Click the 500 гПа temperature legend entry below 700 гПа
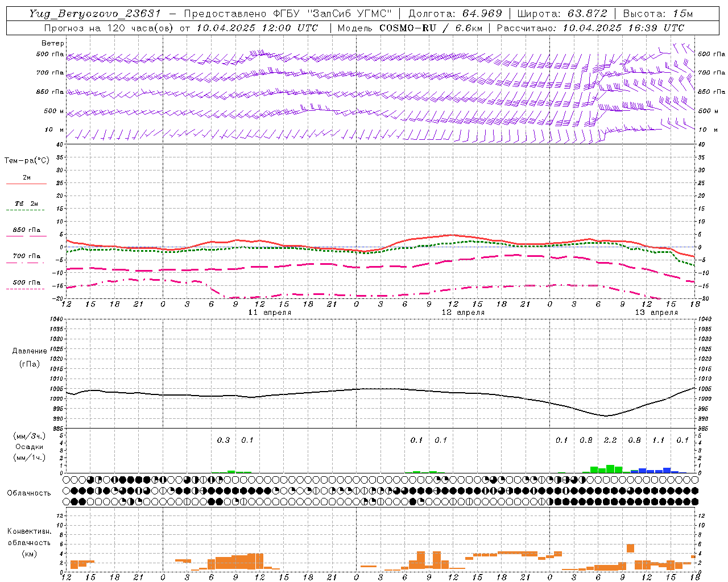This screenshot has width=728, height=582. tap(26, 282)
